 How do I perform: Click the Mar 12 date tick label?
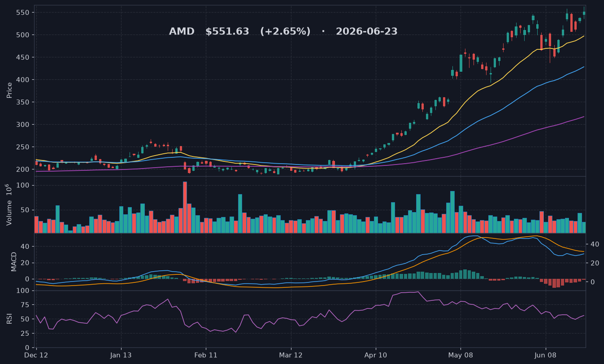[291, 355]
